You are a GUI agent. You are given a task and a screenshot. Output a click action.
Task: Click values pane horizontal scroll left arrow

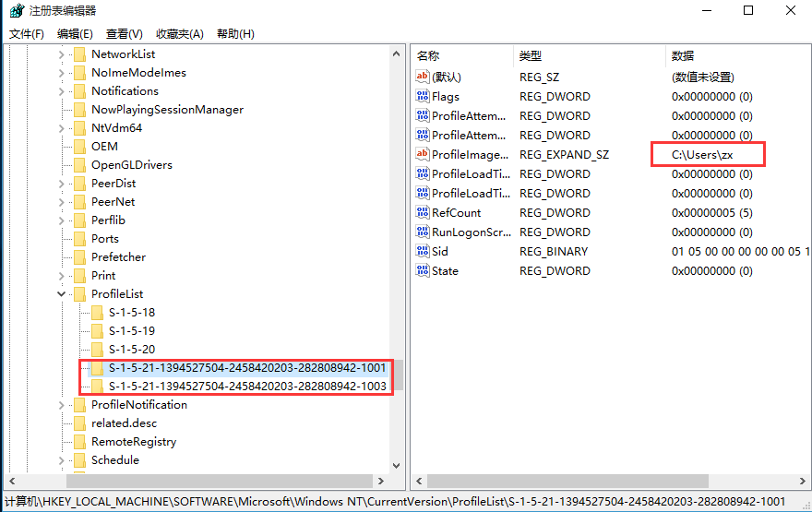pos(419,481)
